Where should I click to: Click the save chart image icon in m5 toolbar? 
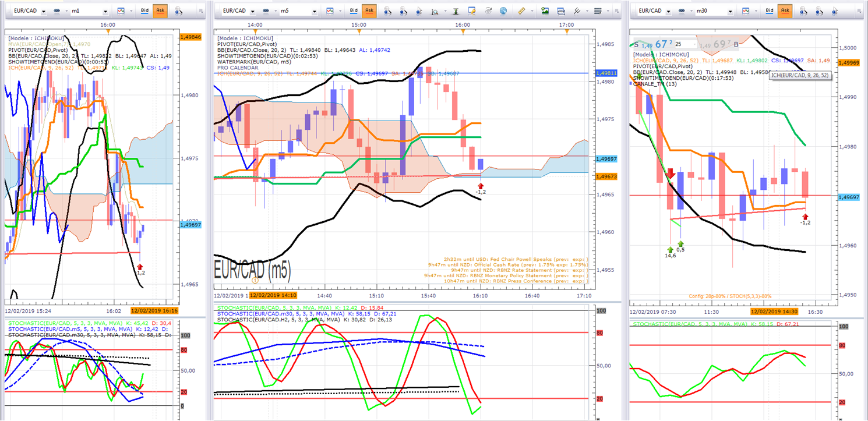click(x=545, y=11)
